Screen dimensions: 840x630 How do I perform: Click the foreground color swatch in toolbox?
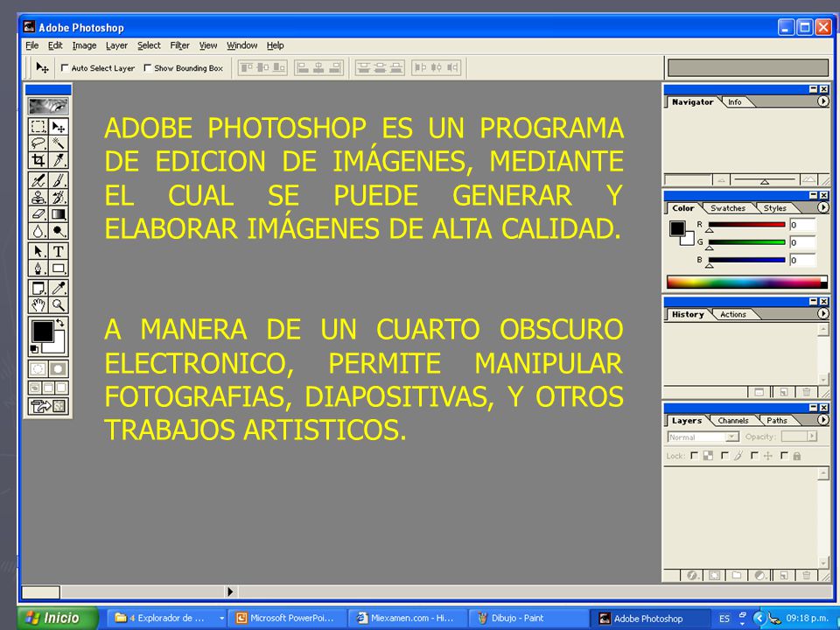tap(42, 331)
